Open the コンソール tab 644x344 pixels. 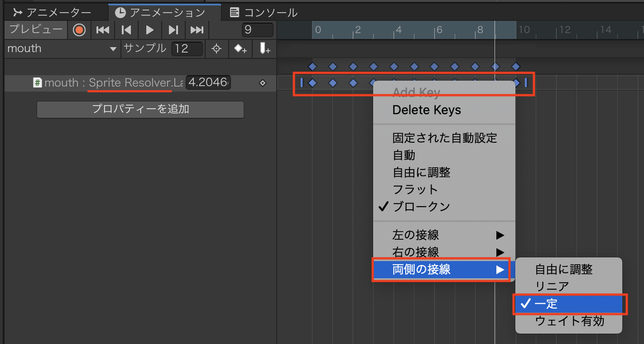tap(263, 12)
